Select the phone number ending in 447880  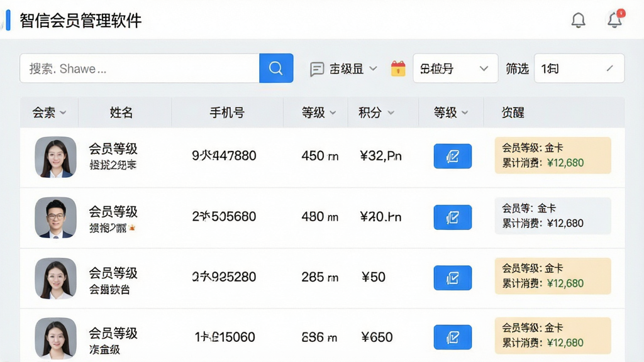(x=224, y=156)
